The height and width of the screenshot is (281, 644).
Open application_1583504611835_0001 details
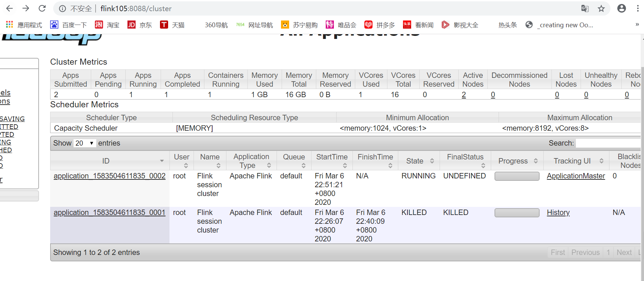(x=109, y=213)
